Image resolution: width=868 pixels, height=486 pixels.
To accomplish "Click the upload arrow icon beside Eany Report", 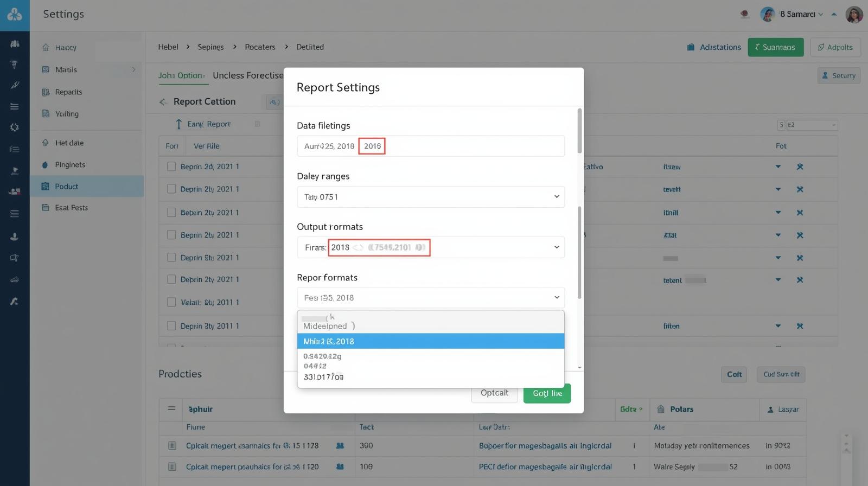I will point(178,124).
